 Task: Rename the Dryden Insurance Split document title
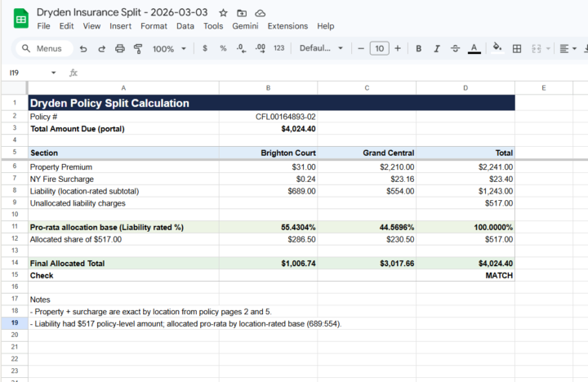click(122, 12)
